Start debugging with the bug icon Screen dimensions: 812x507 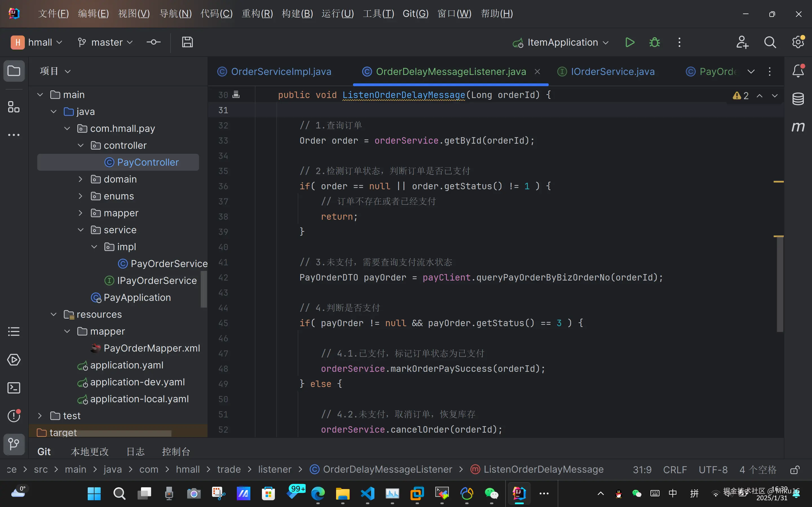click(x=654, y=43)
